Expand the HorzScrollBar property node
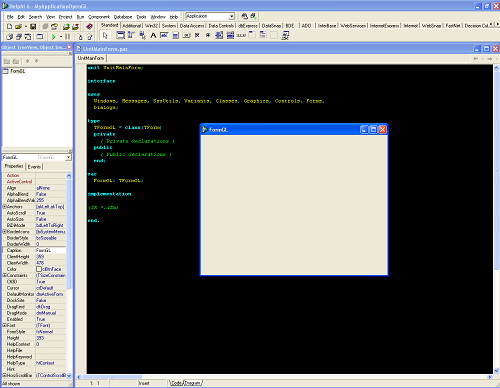This screenshot has height=388, width=500. tap(5, 375)
